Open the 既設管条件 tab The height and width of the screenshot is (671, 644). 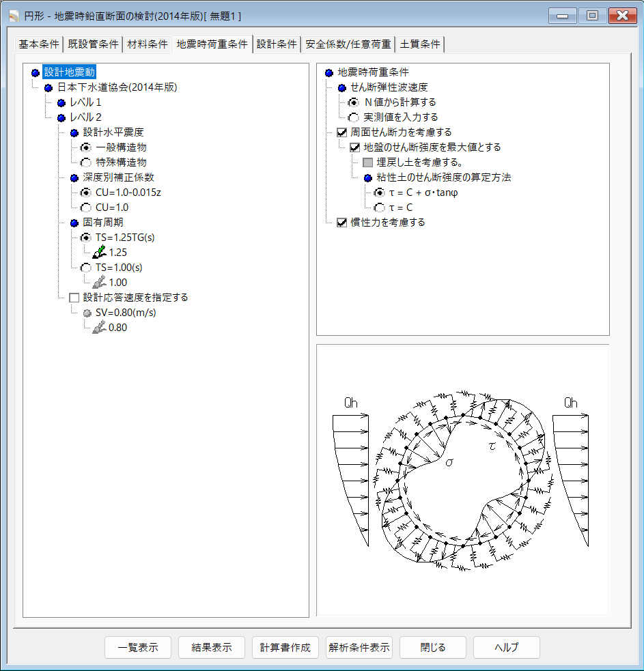click(93, 44)
